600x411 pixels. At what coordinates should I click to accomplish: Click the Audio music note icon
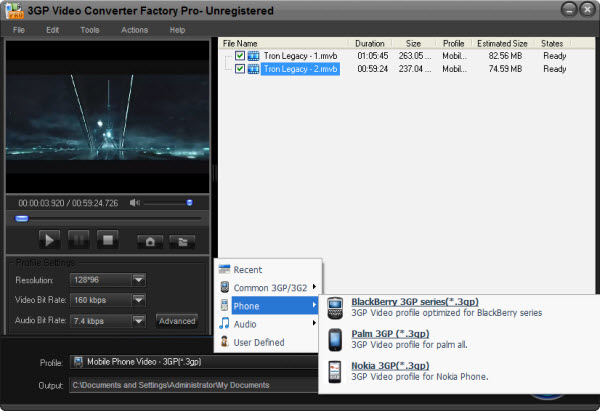(x=224, y=323)
